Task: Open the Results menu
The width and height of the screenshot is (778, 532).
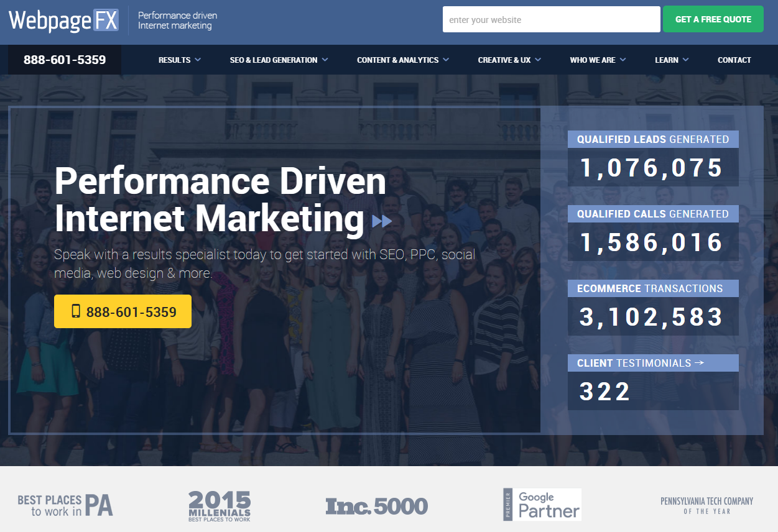Action: pos(180,60)
